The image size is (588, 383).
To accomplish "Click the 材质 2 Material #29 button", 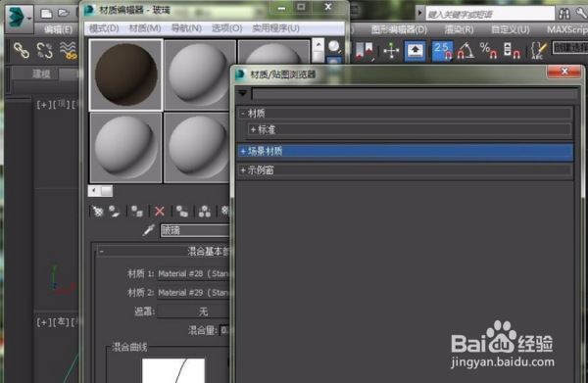I will click(x=193, y=293).
